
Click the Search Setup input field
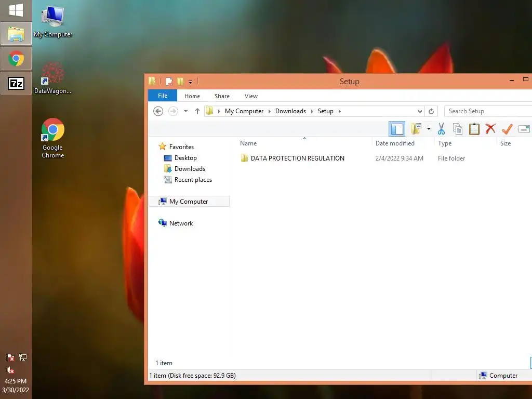coord(488,111)
